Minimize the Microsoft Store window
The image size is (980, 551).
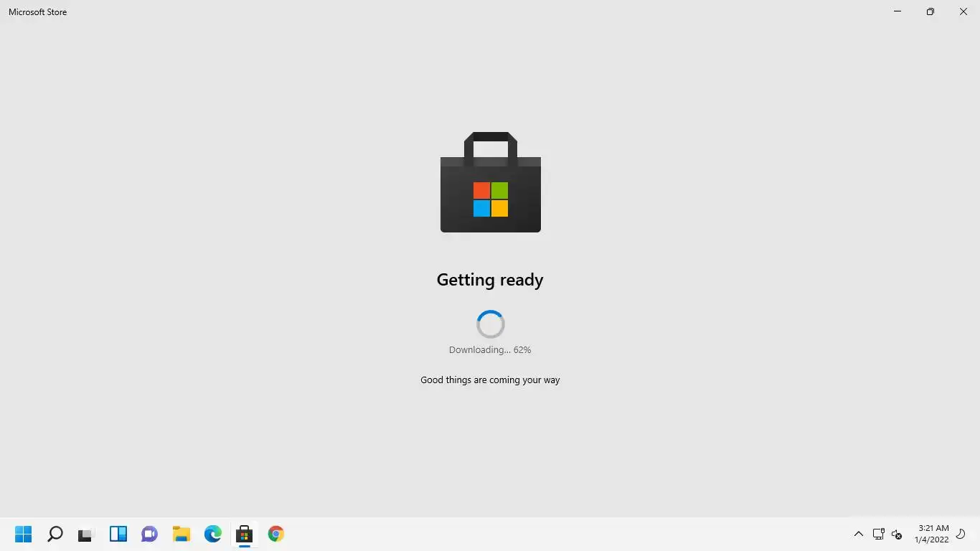point(897,11)
